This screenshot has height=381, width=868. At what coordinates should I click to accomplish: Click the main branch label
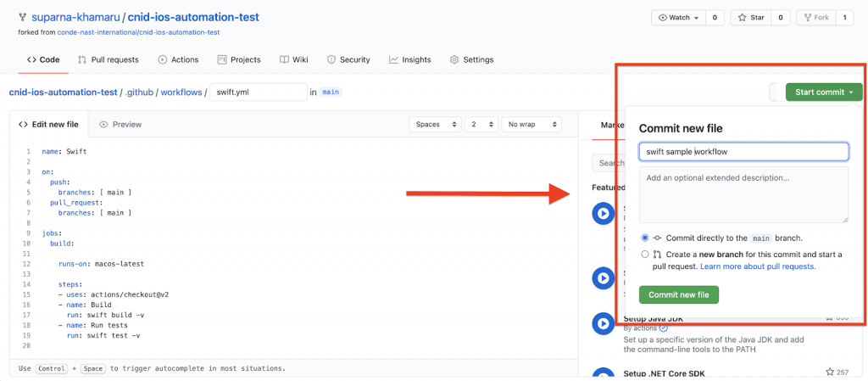point(331,92)
